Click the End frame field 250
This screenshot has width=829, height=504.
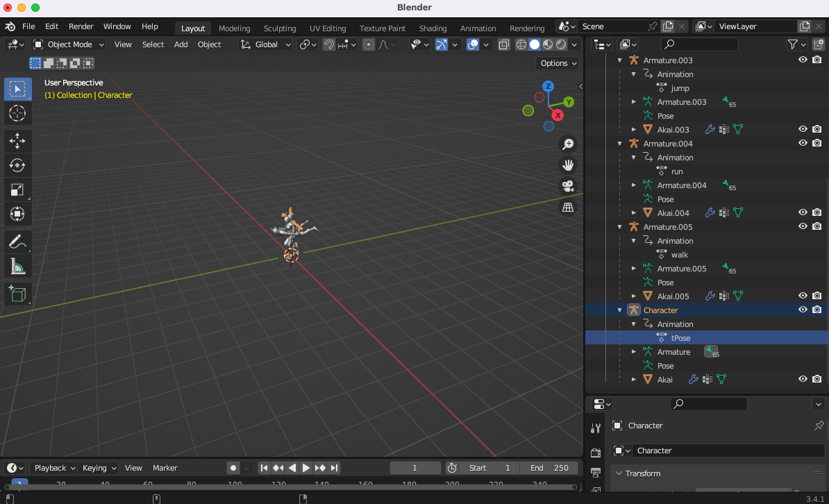point(549,468)
